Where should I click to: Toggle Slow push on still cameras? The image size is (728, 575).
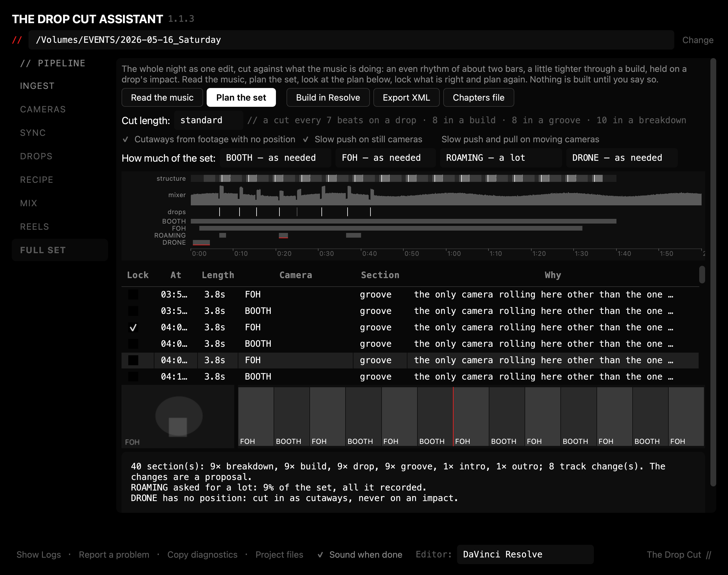(363, 139)
